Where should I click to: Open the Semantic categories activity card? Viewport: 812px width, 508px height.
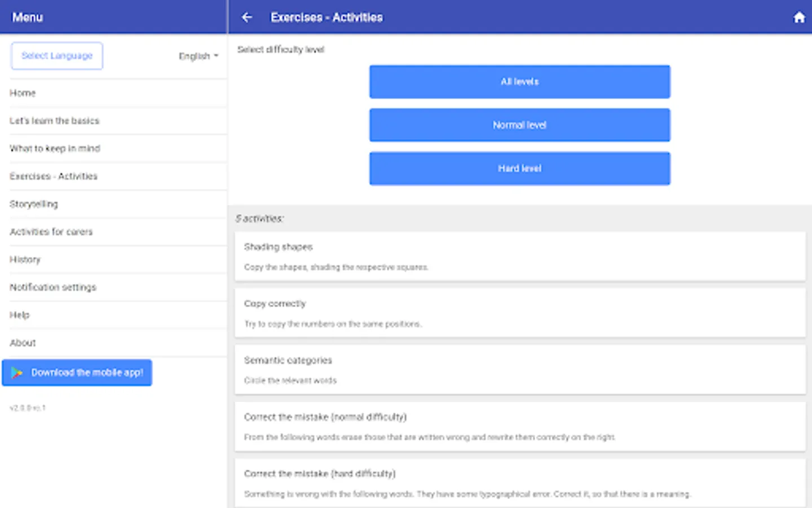pyautogui.click(x=519, y=370)
